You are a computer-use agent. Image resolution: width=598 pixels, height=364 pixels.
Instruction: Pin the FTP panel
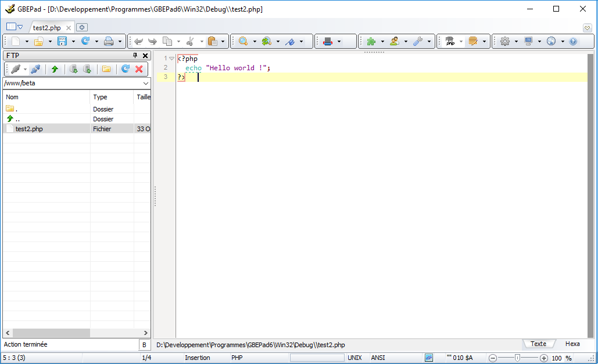click(135, 56)
